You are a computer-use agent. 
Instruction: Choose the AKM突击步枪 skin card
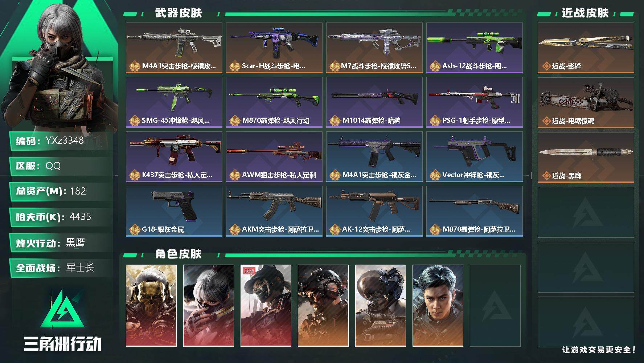click(274, 211)
